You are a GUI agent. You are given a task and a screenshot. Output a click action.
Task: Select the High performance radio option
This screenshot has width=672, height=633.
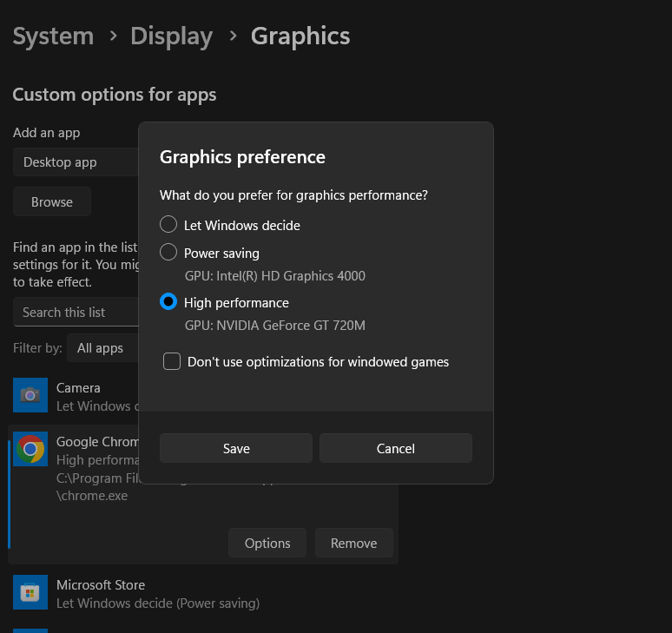coord(168,301)
